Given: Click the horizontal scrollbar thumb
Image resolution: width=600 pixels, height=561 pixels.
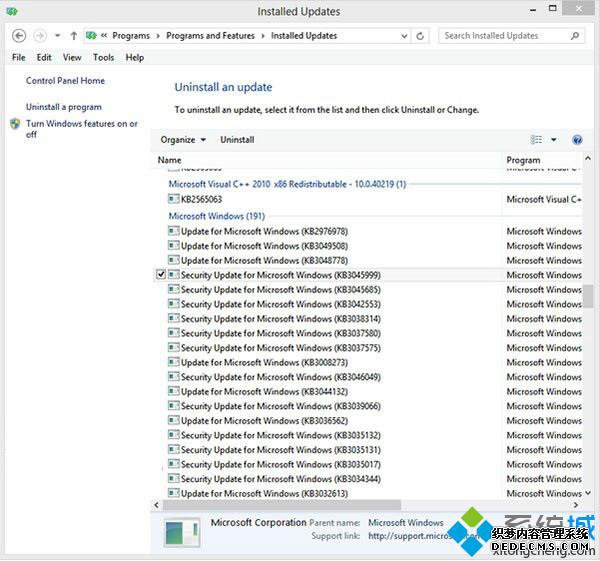Looking at the screenshot, I should [x=282, y=505].
